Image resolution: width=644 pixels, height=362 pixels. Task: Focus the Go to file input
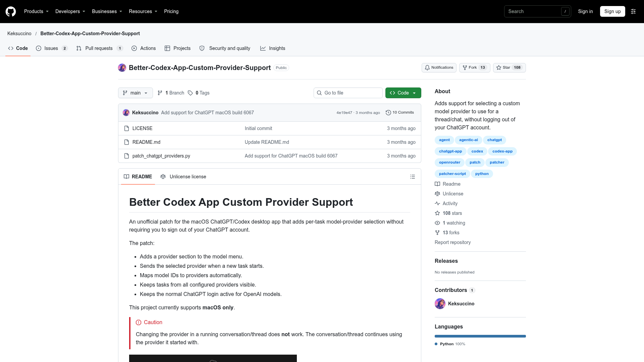[348, 93]
